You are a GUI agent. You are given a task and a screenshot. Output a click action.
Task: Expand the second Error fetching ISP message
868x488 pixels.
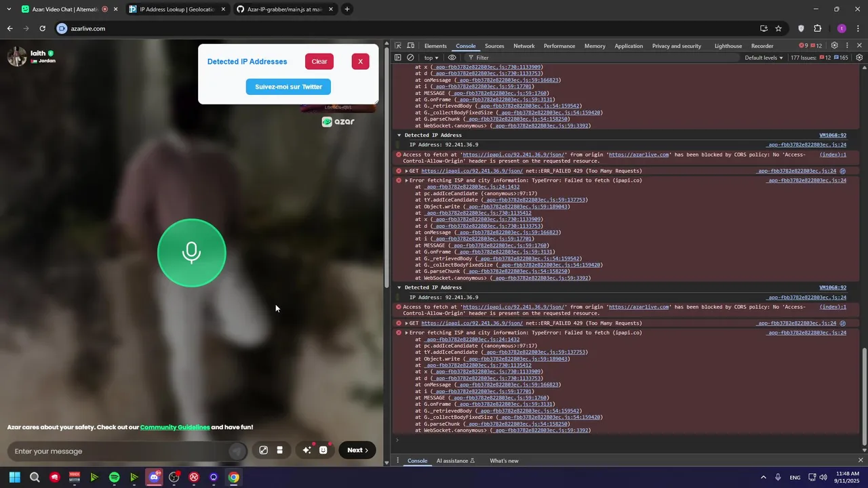point(406,333)
